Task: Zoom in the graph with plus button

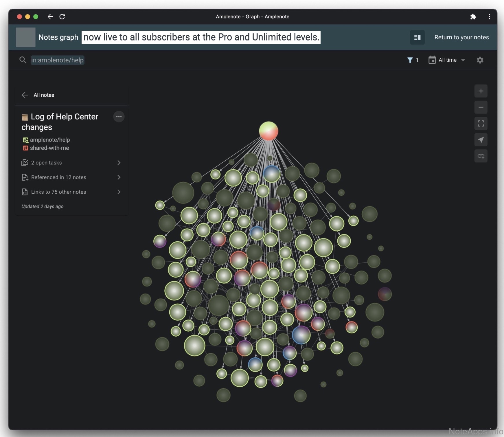Action: click(481, 91)
